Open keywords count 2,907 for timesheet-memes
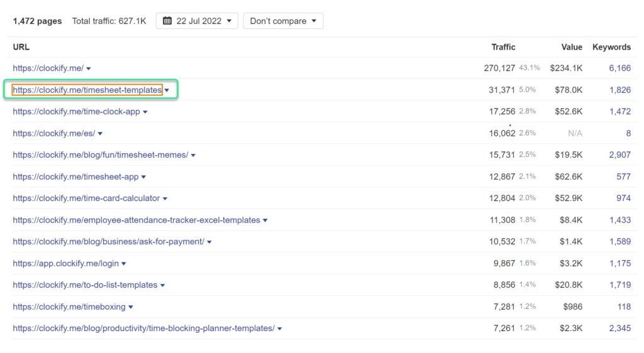 619,155
